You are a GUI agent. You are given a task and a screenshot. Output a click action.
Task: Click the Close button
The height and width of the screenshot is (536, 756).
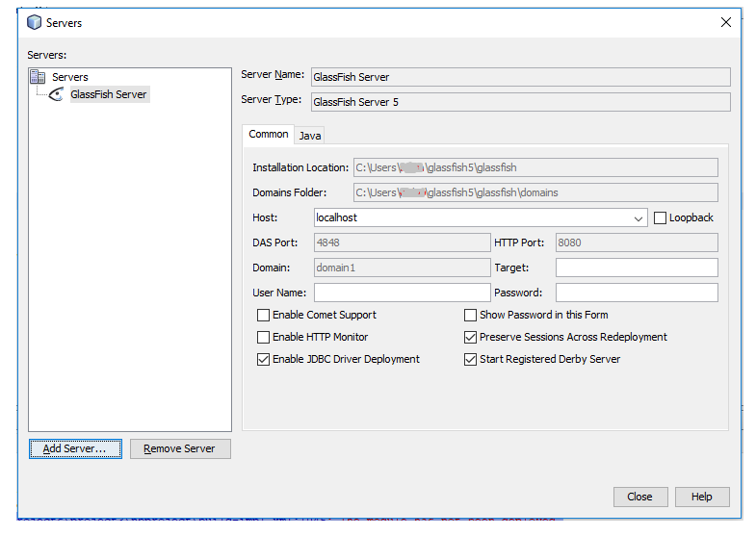(x=640, y=497)
